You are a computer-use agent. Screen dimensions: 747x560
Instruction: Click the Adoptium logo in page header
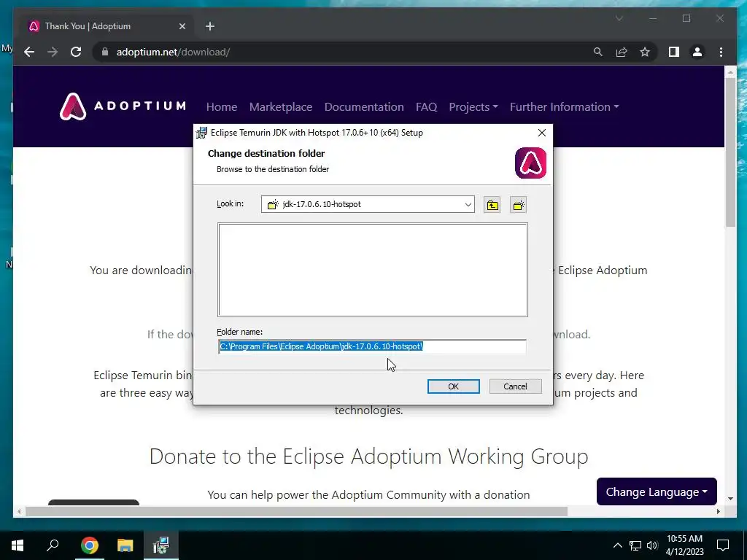pyautogui.click(x=123, y=106)
